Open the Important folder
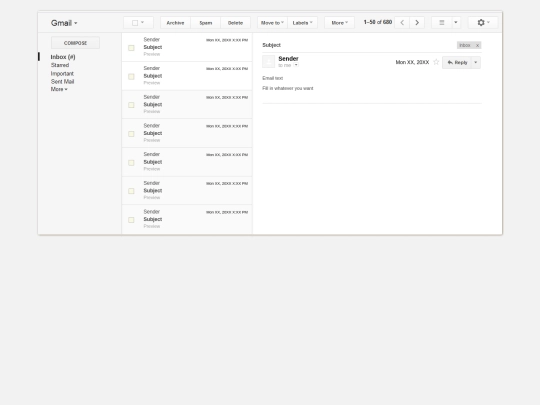This screenshot has height=405, width=540. pos(62,73)
